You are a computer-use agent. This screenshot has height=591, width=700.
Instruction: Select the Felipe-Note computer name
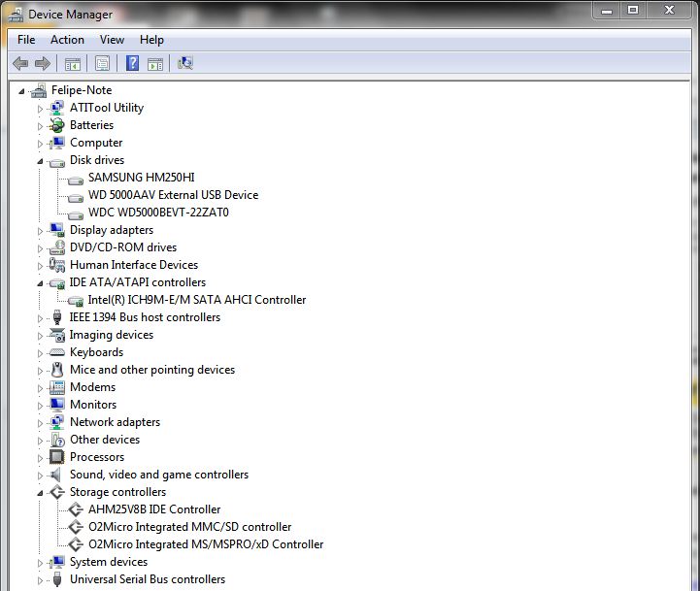(x=82, y=90)
